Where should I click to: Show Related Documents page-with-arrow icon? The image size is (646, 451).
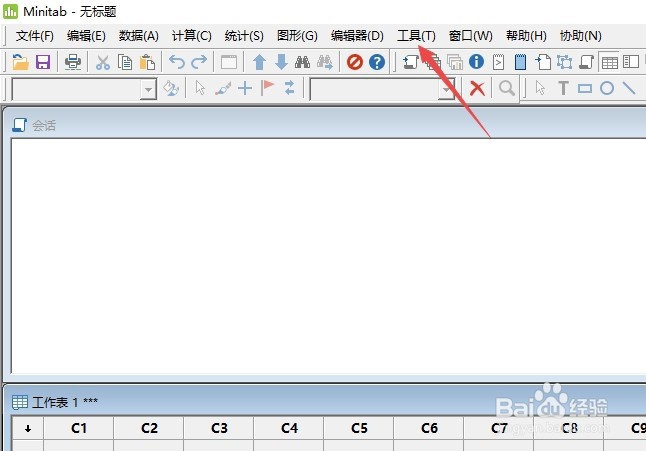tap(543, 62)
